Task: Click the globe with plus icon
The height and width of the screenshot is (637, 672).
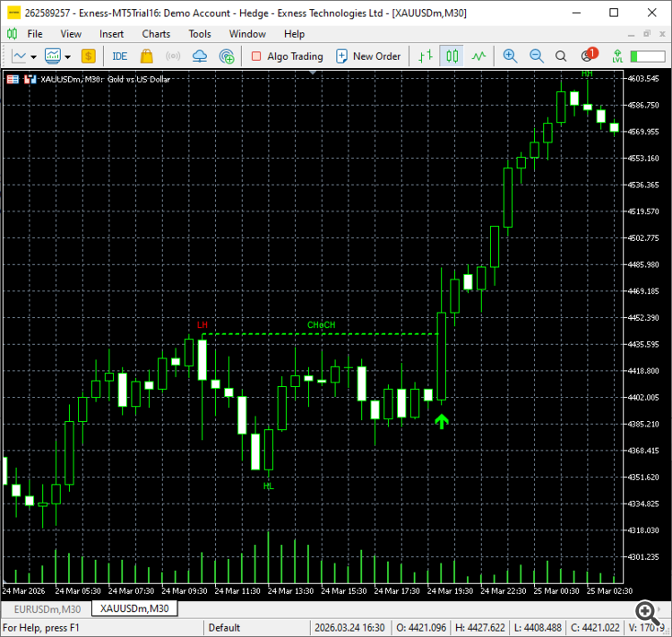Action: tap(227, 56)
